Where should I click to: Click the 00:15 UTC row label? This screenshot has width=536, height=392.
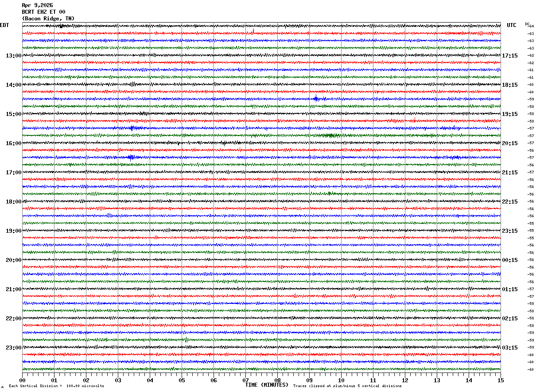tap(510, 260)
